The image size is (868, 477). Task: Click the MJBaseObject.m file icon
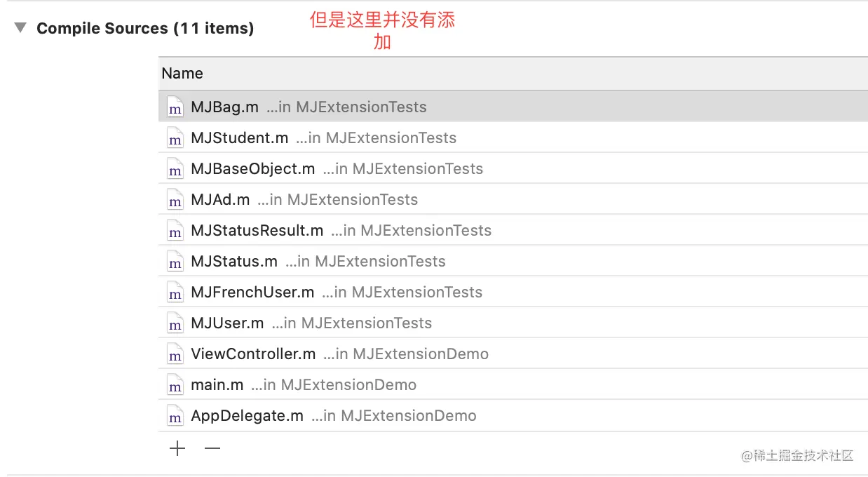click(x=175, y=169)
